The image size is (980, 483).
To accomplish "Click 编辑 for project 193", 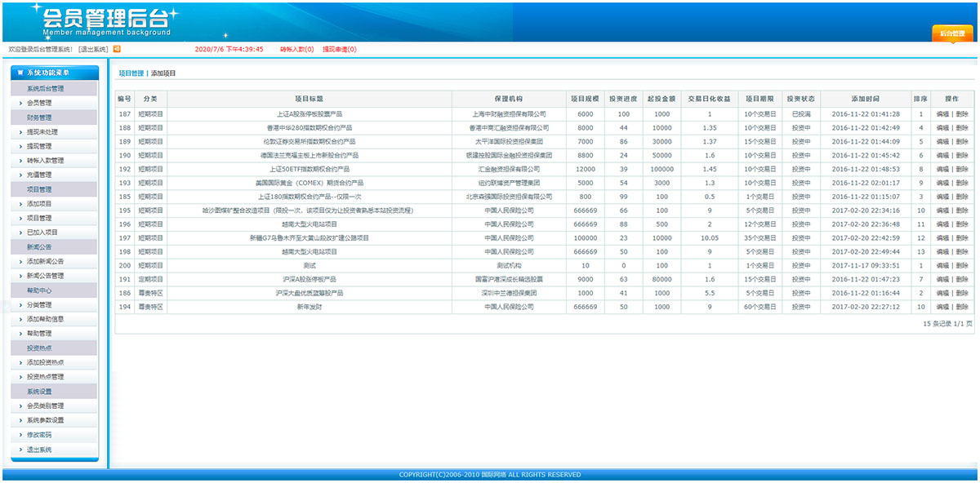I will coord(942,183).
